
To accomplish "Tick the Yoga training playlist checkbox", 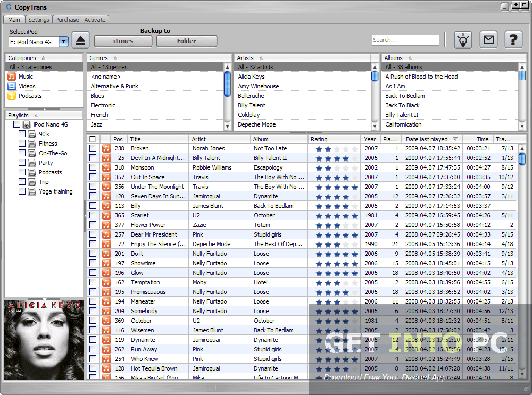I will (22, 191).
